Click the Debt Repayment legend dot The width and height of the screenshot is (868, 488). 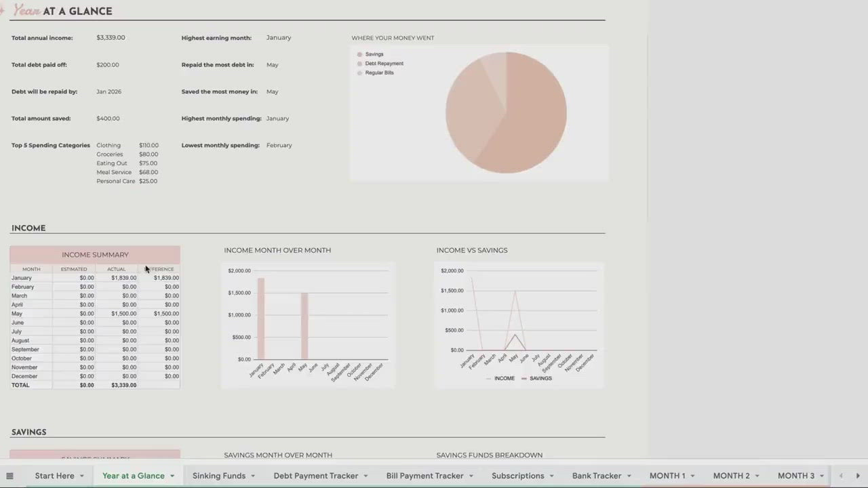tap(359, 64)
